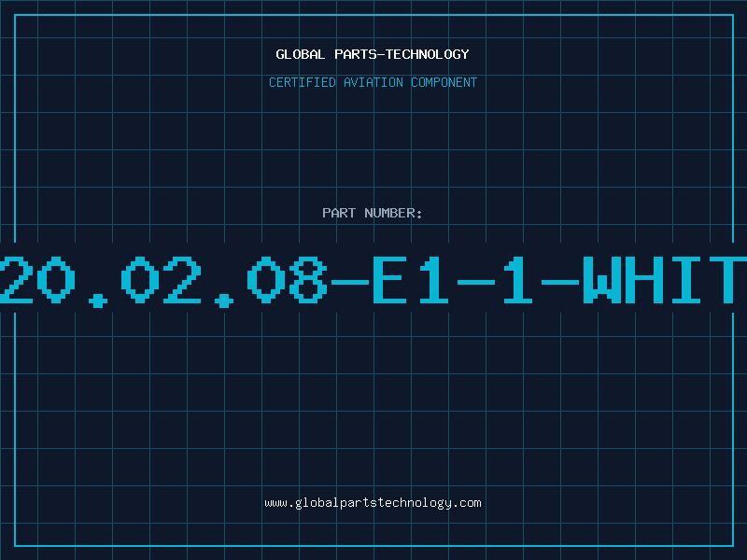The width and height of the screenshot is (747, 560).
Task: Click the word GLOBAL in the heading
Action: (301, 54)
